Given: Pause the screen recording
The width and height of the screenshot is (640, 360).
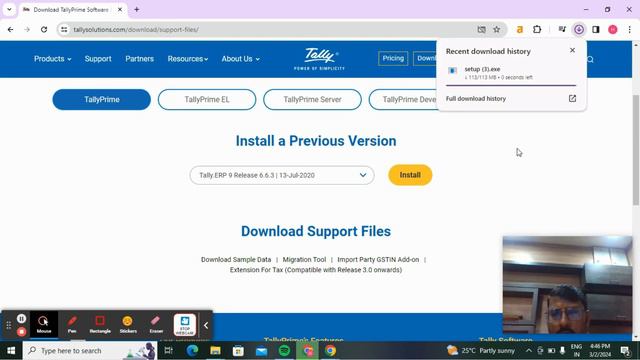Looking at the screenshot, I should pyautogui.click(x=22, y=318).
